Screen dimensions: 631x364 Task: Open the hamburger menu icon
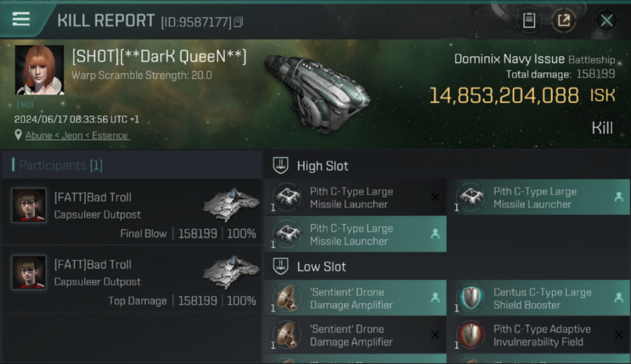tap(21, 19)
